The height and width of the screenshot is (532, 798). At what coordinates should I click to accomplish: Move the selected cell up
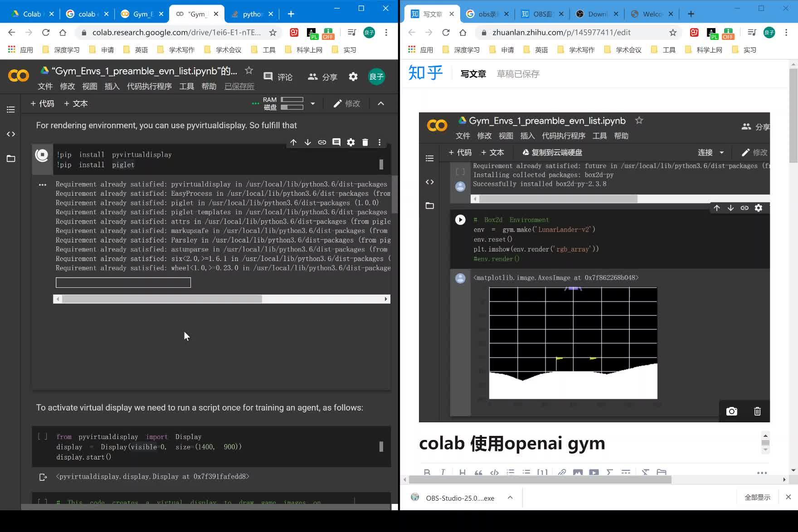pos(293,142)
